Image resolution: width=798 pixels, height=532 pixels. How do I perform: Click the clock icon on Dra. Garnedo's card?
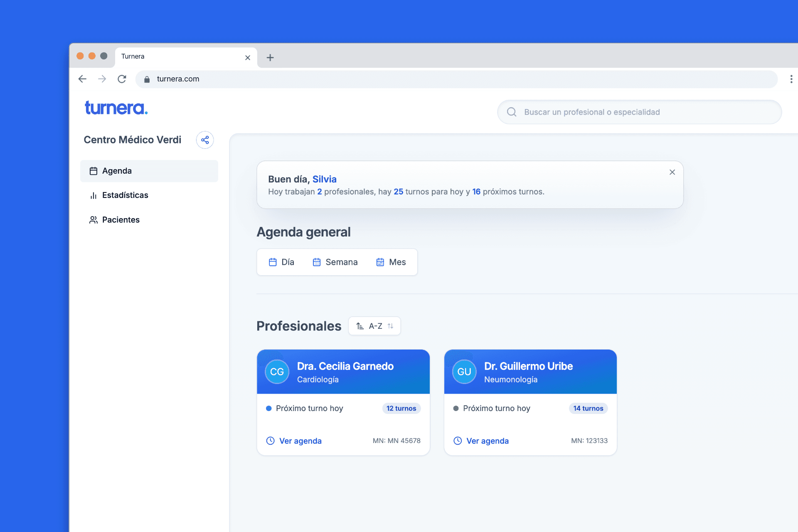[270, 441]
